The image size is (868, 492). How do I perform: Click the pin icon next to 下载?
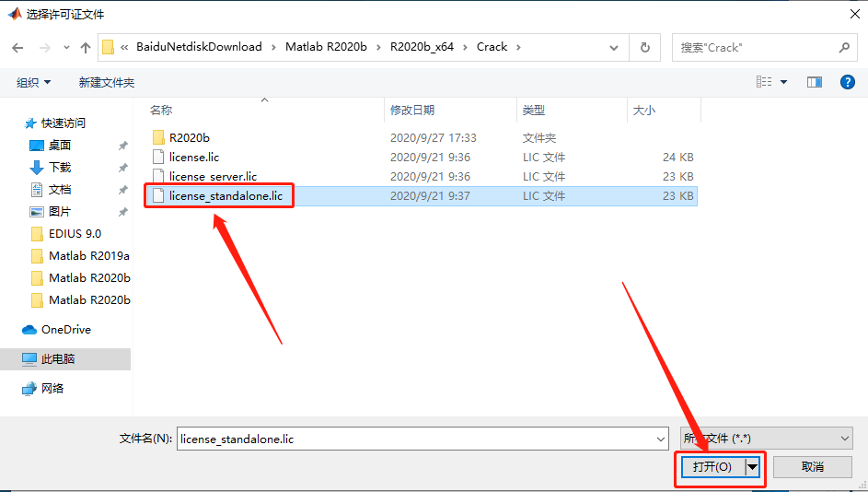123,168
